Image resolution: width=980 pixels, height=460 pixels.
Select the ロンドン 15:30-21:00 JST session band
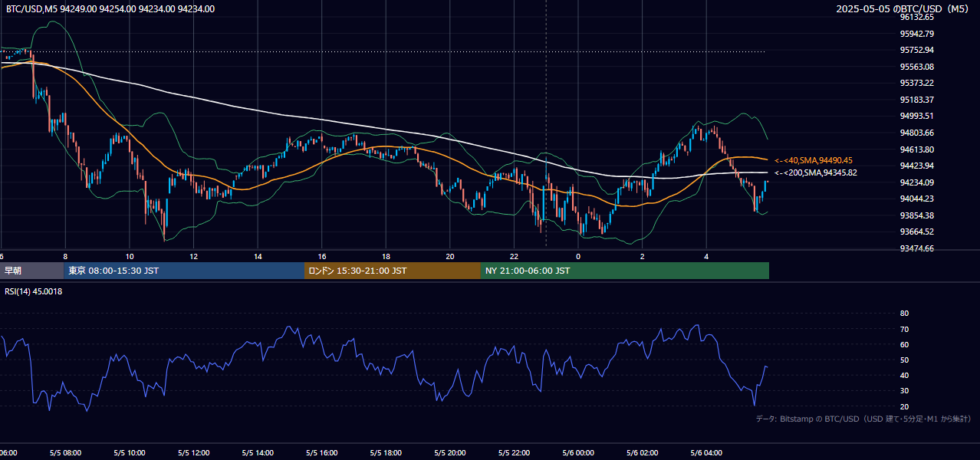[x=393, y=271]
